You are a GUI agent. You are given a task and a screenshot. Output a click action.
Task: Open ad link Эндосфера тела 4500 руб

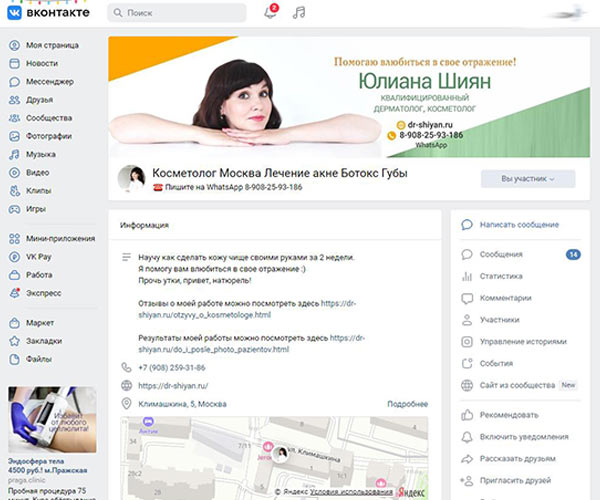[x=47, y=466]
